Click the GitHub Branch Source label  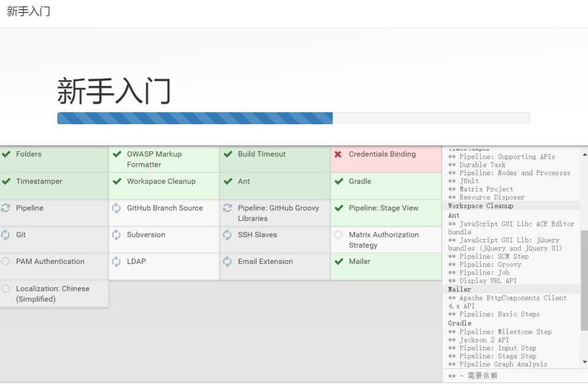pos(164,208)
